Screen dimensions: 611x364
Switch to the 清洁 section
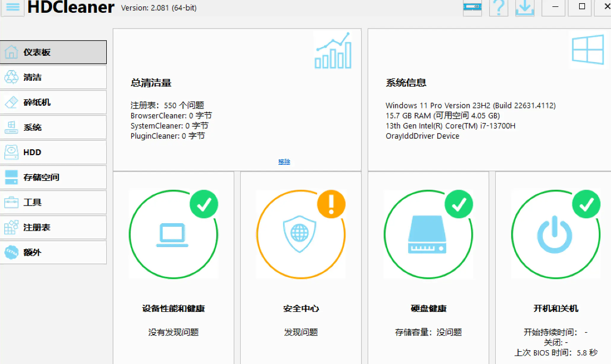point(53,77)
